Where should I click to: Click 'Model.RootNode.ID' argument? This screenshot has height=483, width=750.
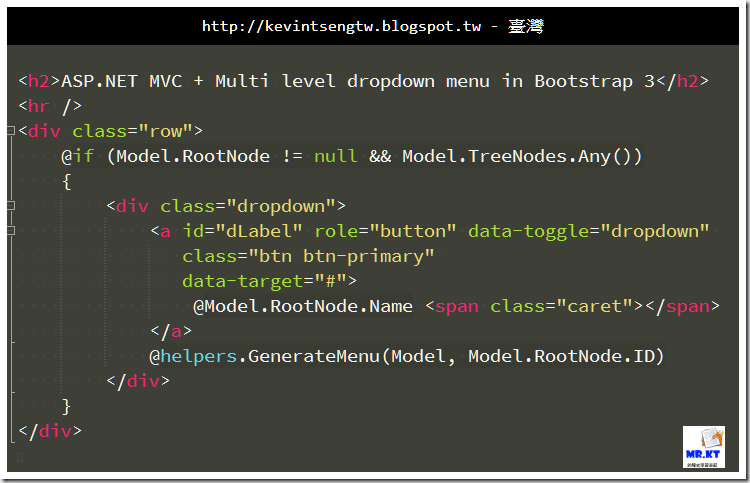pos(562,356)
